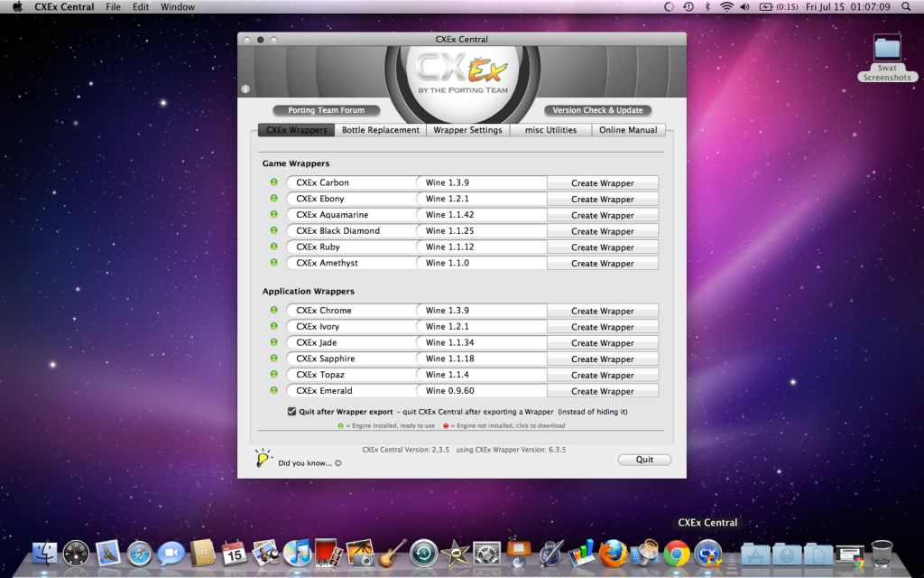Viewport: 924px width, 578px height.
Task: Click the menu bar date and time
Action: pyautogui.click(x=847, y=7)
